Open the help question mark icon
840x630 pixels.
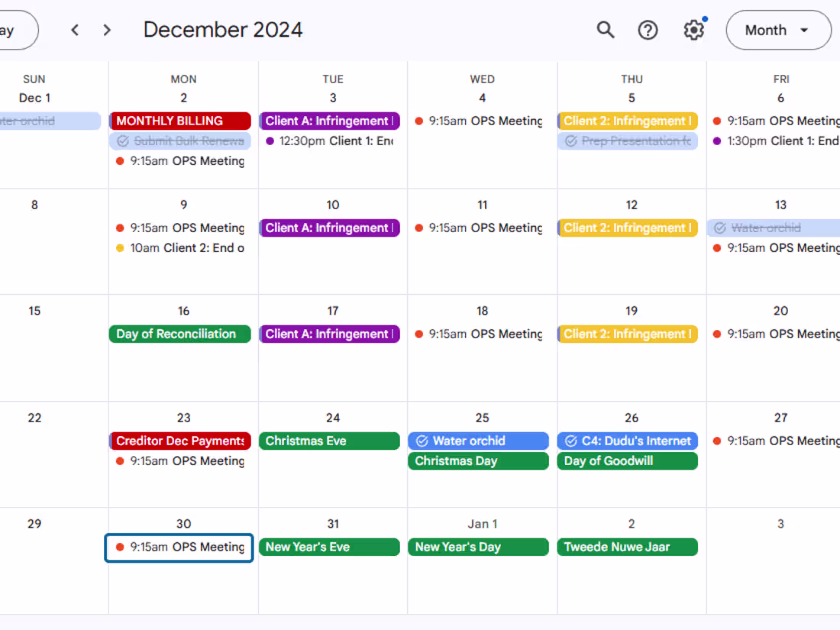pyautogui.click(x=648, y=30)
